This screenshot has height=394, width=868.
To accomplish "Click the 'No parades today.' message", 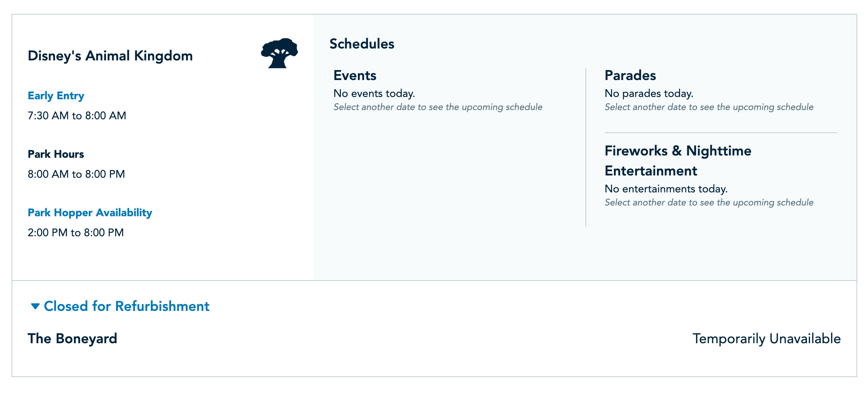I will (x=649, y=93).
